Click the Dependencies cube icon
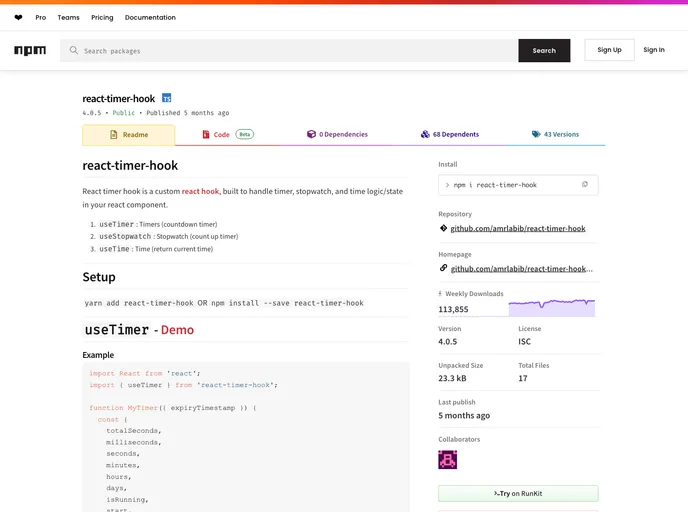The height and width of the screenshot is (512, 688). click(x=311, y=134)
